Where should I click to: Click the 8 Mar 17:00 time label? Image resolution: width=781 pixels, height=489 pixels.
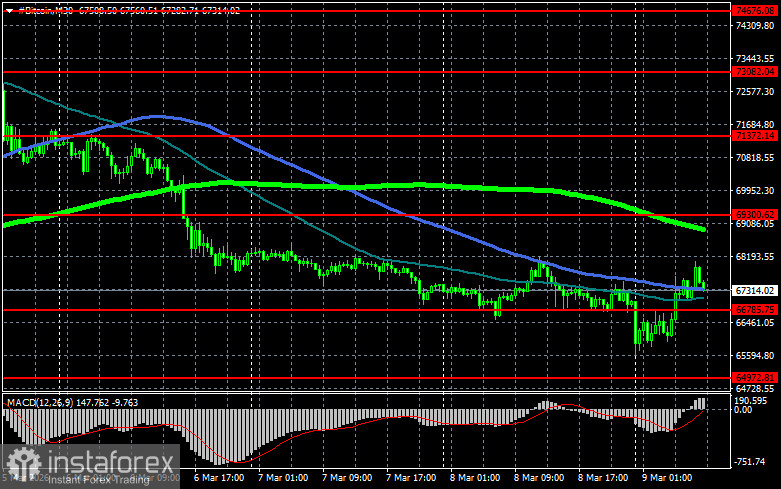pos(603,478)
